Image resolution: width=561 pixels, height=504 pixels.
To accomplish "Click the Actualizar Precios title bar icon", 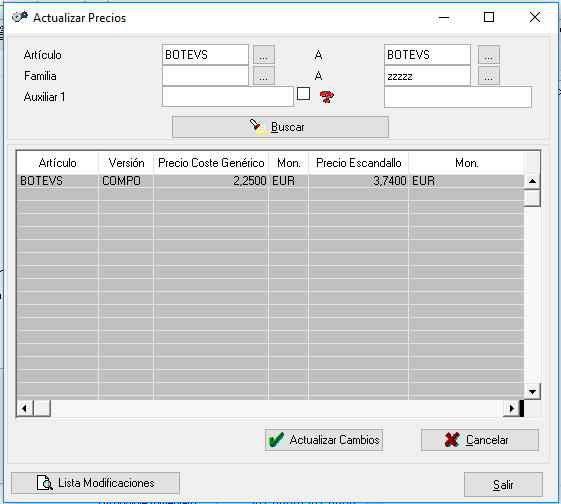I will pyautogui.click(x=20, y=17).
